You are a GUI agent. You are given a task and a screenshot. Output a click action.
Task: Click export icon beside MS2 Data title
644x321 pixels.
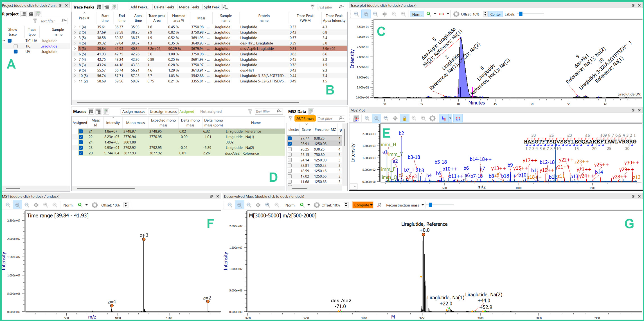coord(310,111)
